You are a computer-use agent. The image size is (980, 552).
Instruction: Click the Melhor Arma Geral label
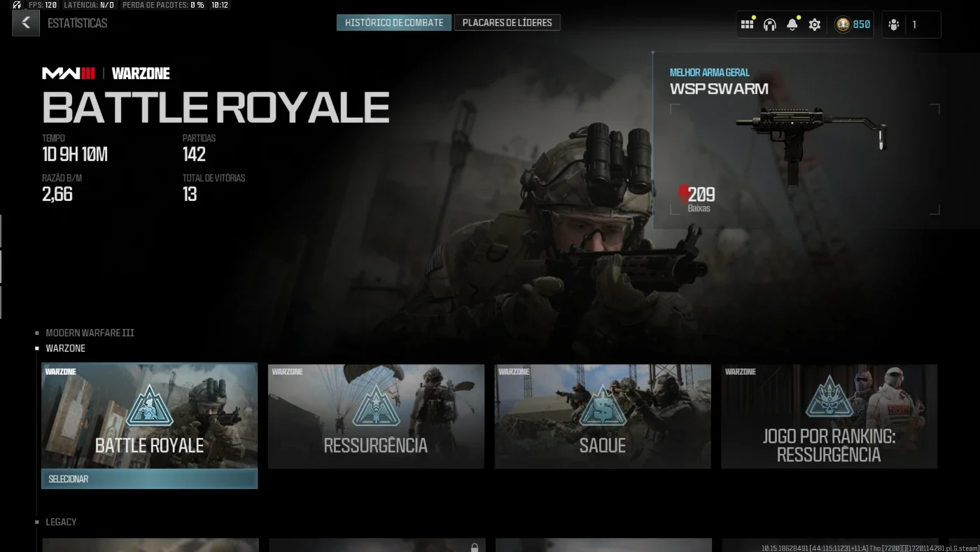pos(709,72)
